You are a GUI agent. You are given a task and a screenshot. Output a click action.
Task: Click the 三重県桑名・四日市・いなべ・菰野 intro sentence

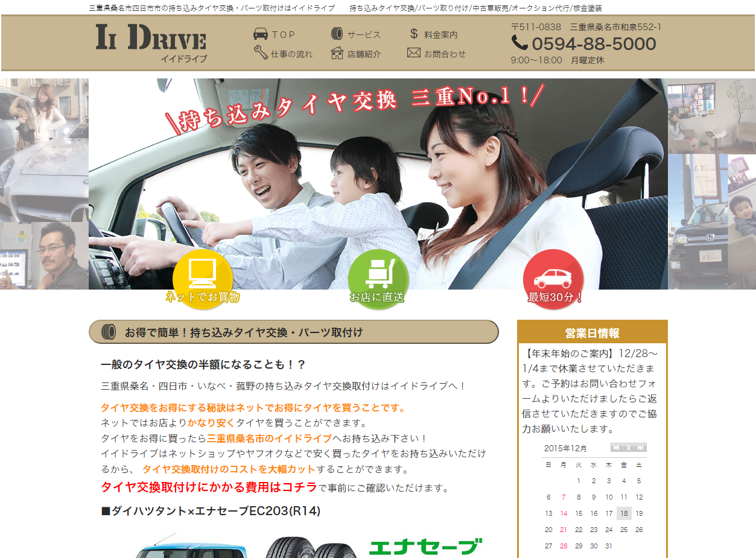(x=284, y=386)
